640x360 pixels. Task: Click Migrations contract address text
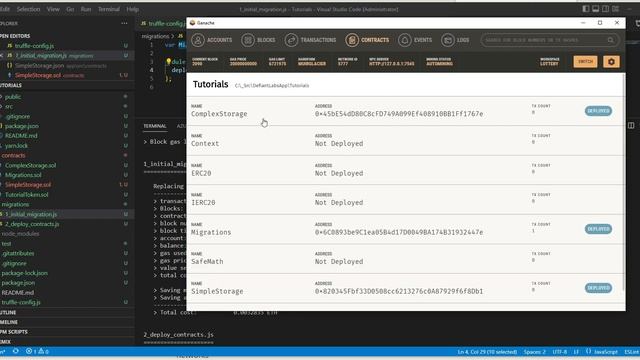point(399,232)
